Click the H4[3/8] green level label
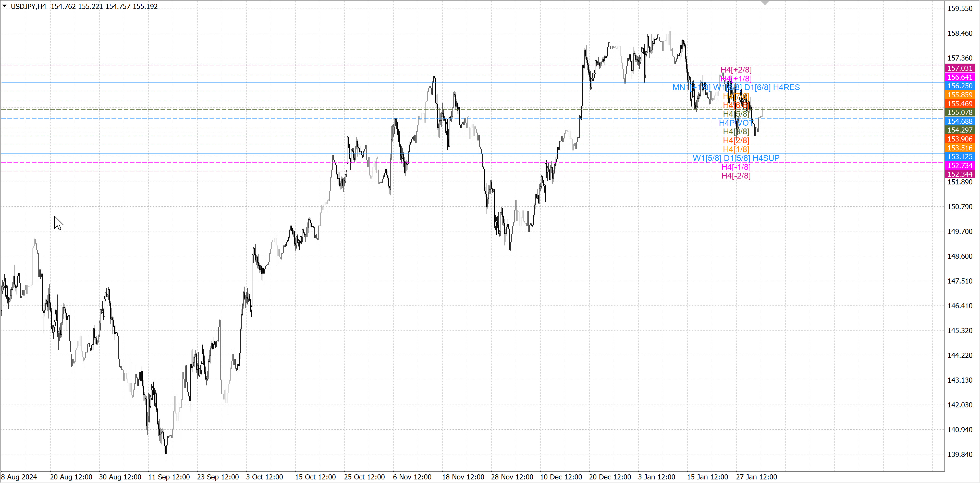 click(x=736, y=131)
